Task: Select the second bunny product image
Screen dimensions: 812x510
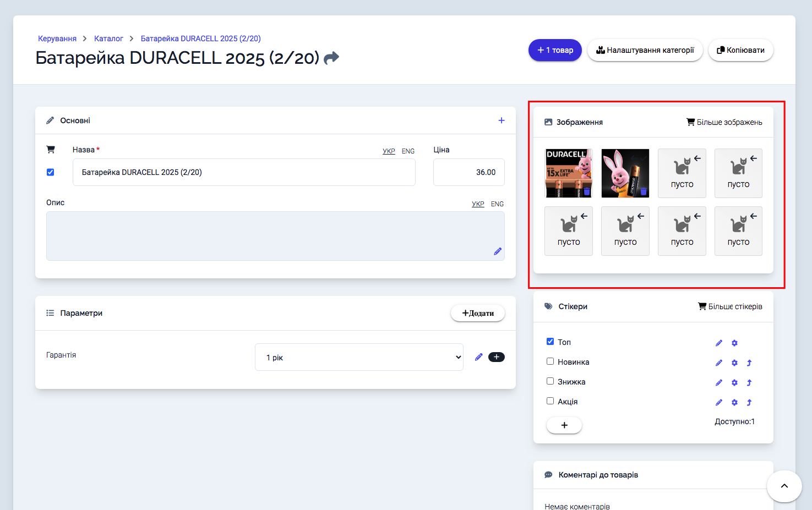Action: coord(625,173)
